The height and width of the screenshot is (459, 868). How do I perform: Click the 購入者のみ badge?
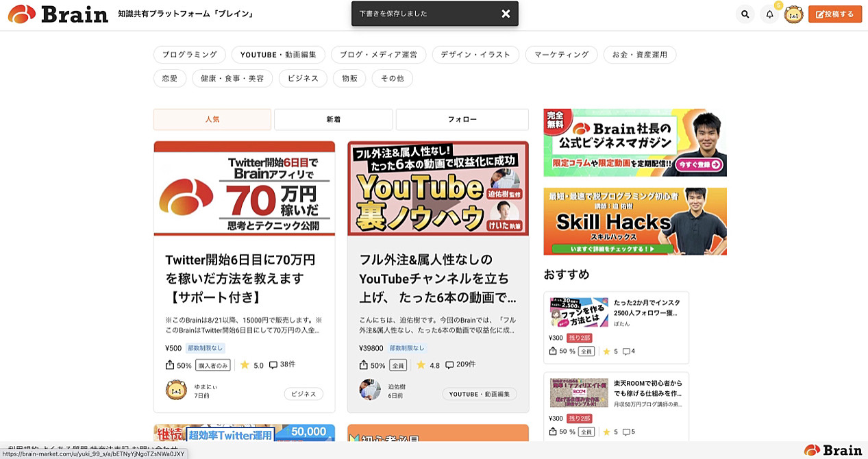(212, 365)
